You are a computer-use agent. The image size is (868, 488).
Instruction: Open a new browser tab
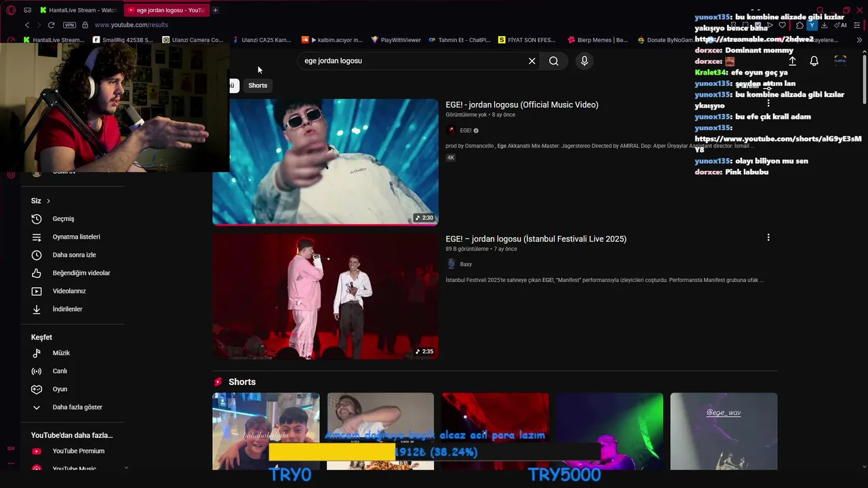tap(215, 10)
